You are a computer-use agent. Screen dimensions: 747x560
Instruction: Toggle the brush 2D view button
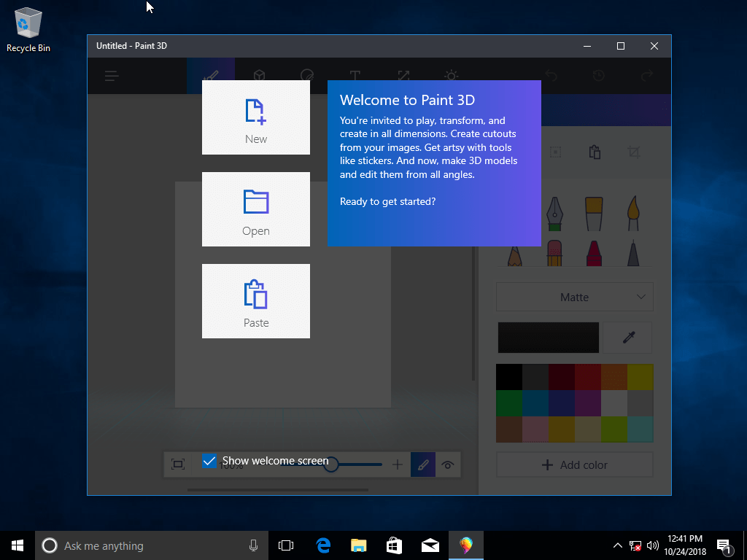pos(423,464)
